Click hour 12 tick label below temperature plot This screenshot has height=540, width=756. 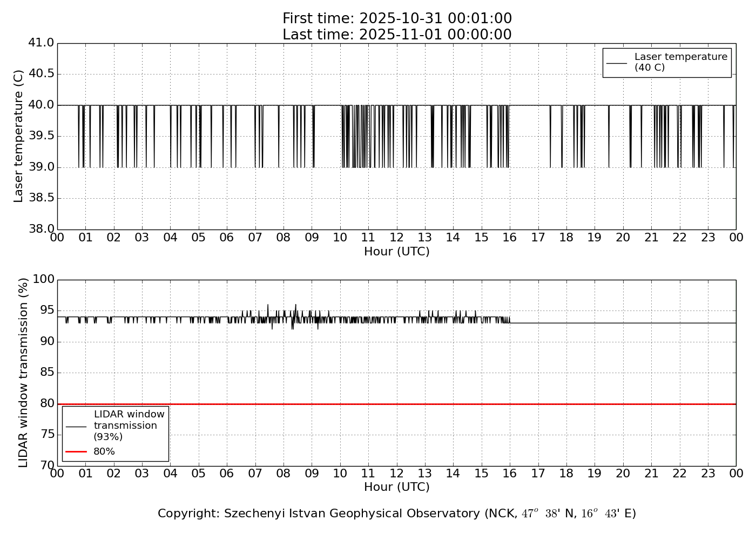coord(397,238)
